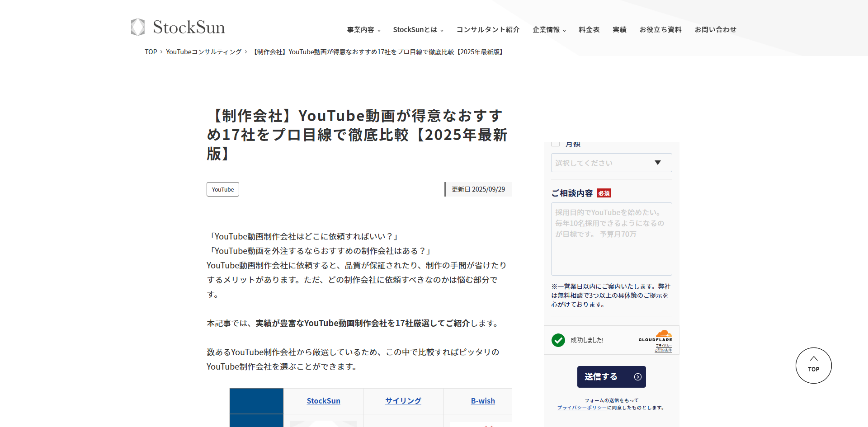The width and height of the screenshot is (868, 427).
Task: Go to 実績 page
Action: [619, 30]
